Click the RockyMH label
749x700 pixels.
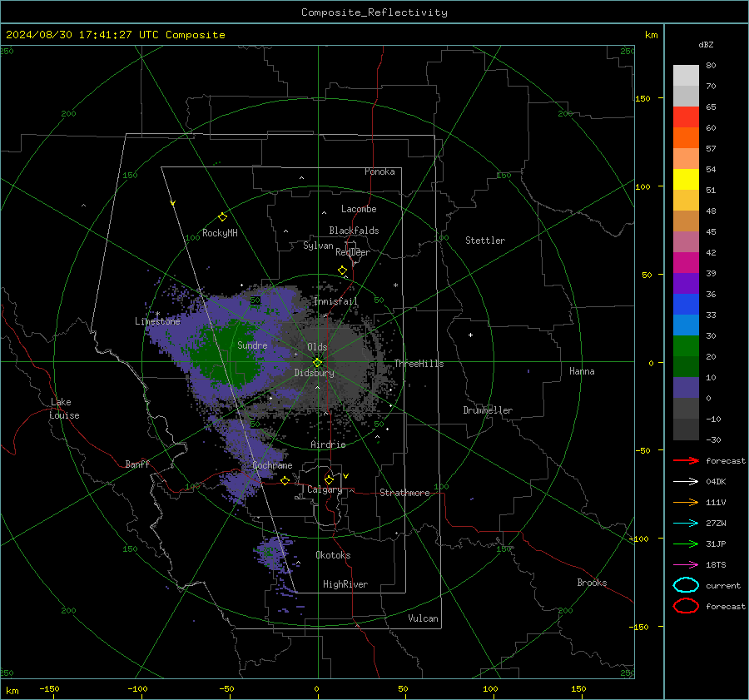pyautogui.click(x=220, y=233)
